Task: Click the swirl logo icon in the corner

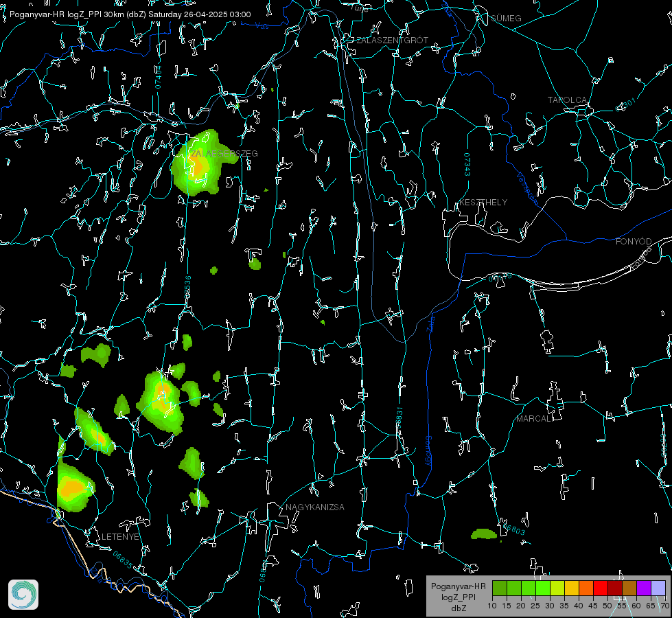Action: click(x=23, y=595)
